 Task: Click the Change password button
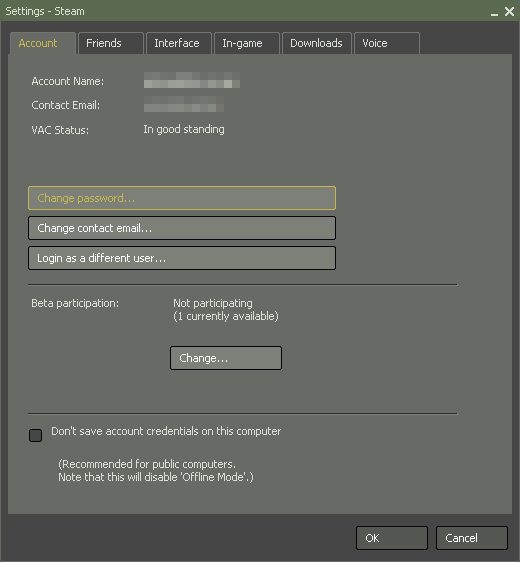tap(182, 198)
